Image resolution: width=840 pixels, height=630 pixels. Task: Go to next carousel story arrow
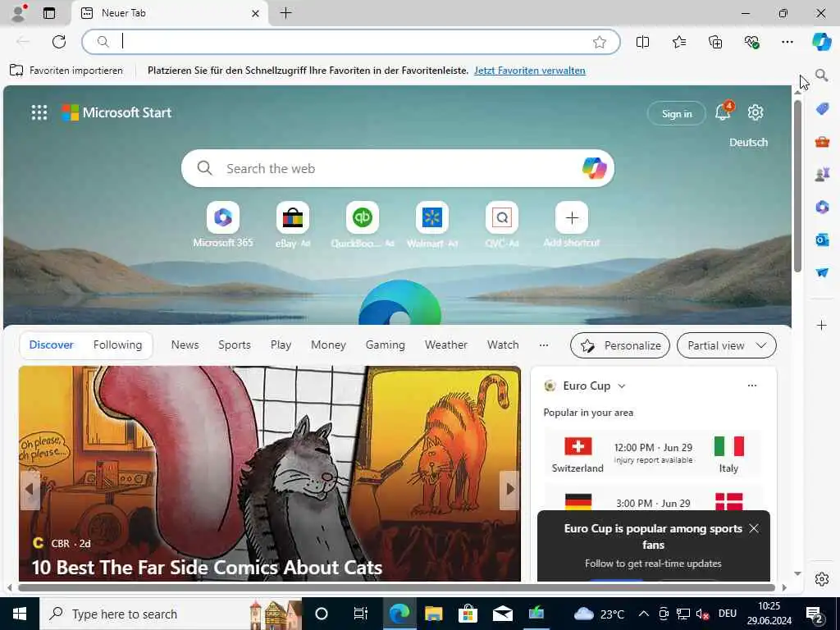coord(509,489)
